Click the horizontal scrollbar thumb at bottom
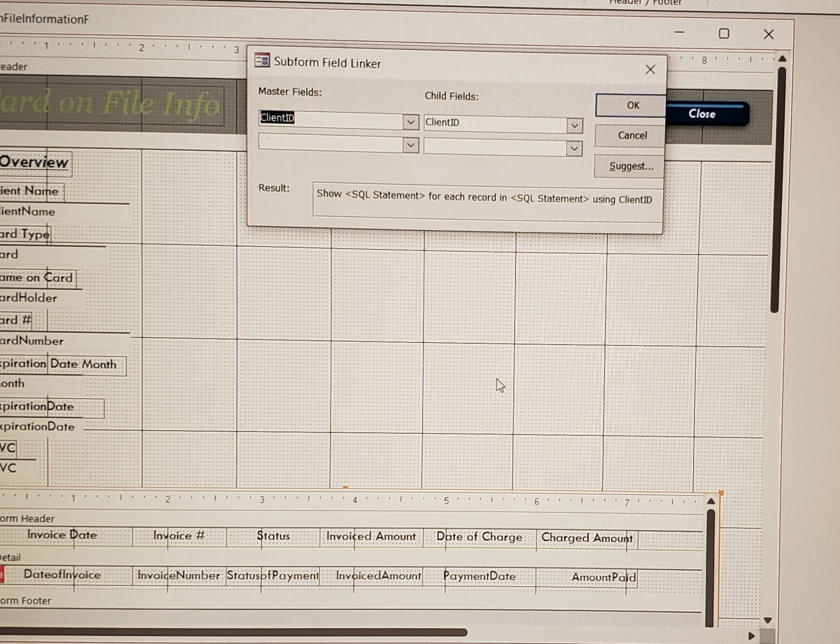 [234, 632]
